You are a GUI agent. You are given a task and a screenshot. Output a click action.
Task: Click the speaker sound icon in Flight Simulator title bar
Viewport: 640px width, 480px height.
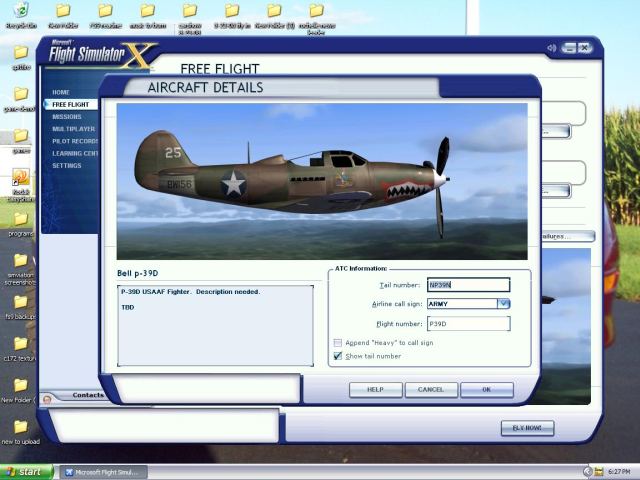(552, 48)
